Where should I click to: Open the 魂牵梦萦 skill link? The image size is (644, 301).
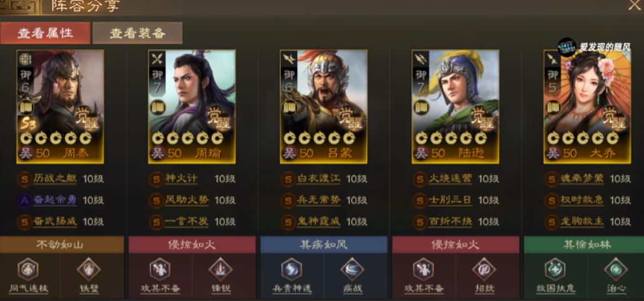582,179
